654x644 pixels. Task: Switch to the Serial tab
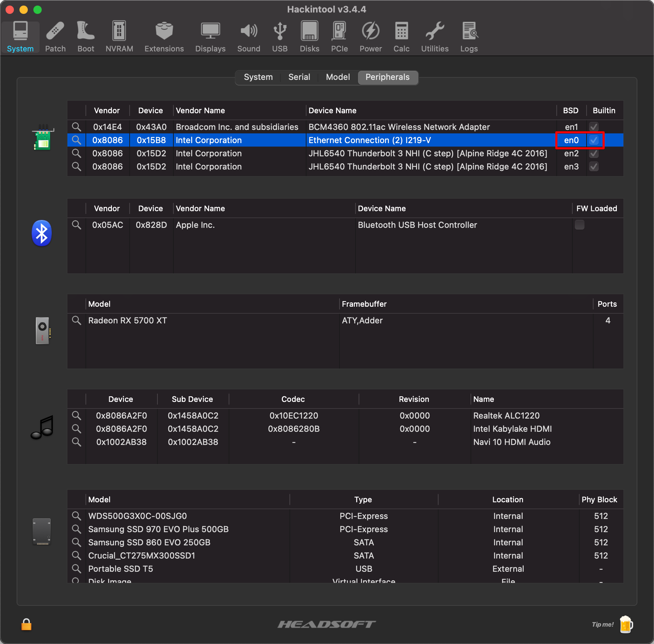[299, 77]
